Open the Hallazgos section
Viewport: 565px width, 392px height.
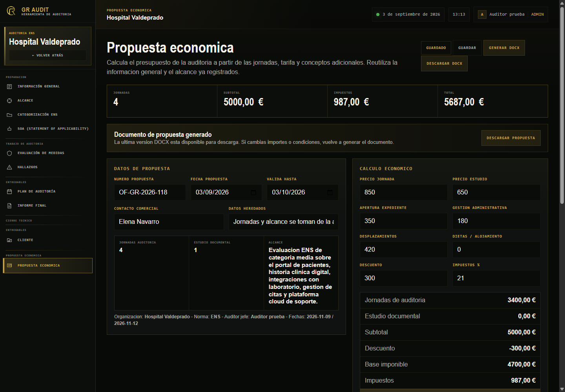pos(47,167)
